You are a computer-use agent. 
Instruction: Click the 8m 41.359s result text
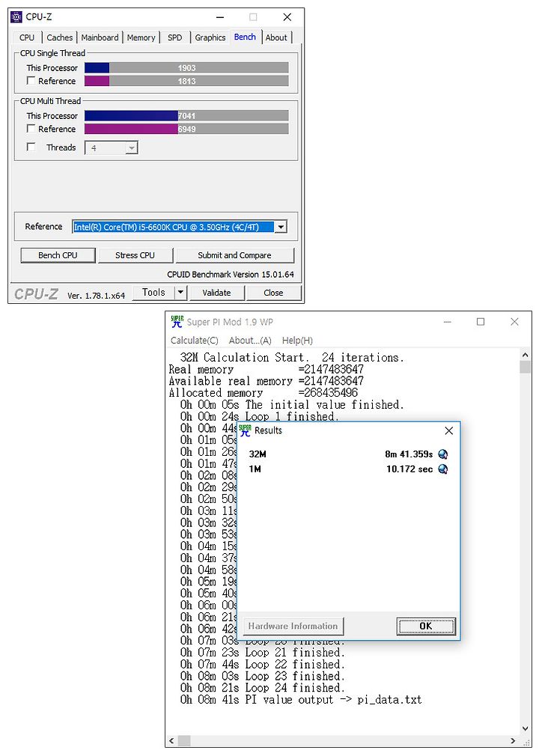409,454
